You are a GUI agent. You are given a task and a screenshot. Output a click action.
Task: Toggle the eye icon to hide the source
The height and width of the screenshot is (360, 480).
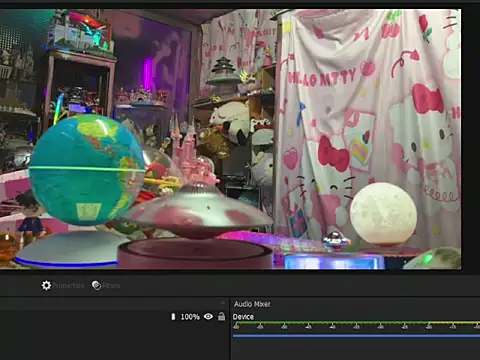[x=208, y=316]
